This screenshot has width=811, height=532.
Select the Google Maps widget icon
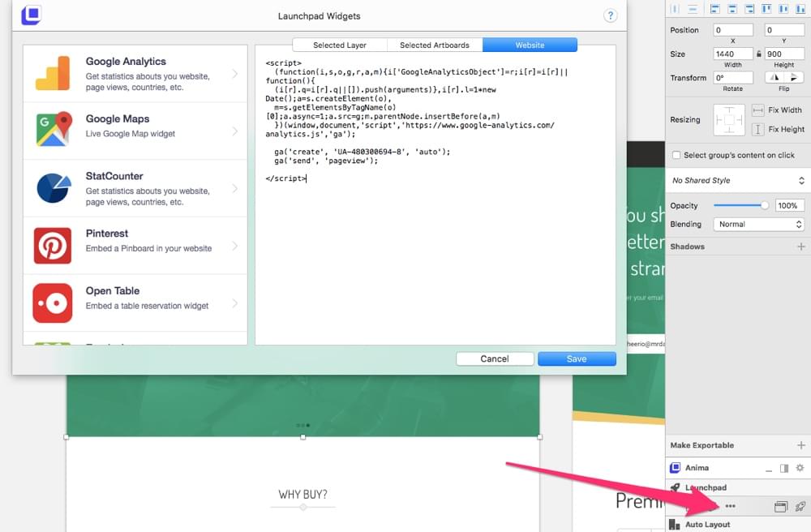point(54,129)
